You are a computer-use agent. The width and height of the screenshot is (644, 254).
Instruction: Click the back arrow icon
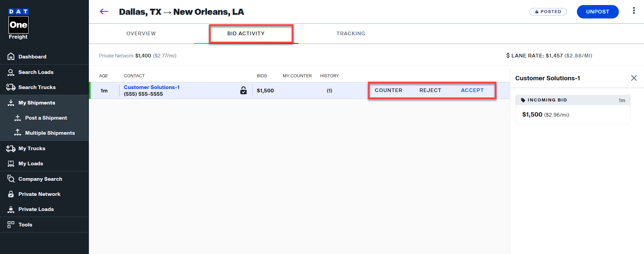(104, 12)
